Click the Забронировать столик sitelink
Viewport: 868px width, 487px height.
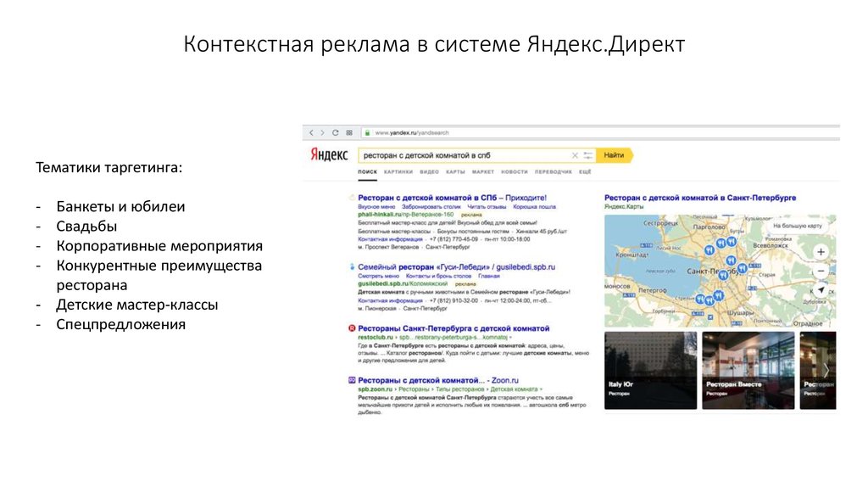(x=431, y=207)
